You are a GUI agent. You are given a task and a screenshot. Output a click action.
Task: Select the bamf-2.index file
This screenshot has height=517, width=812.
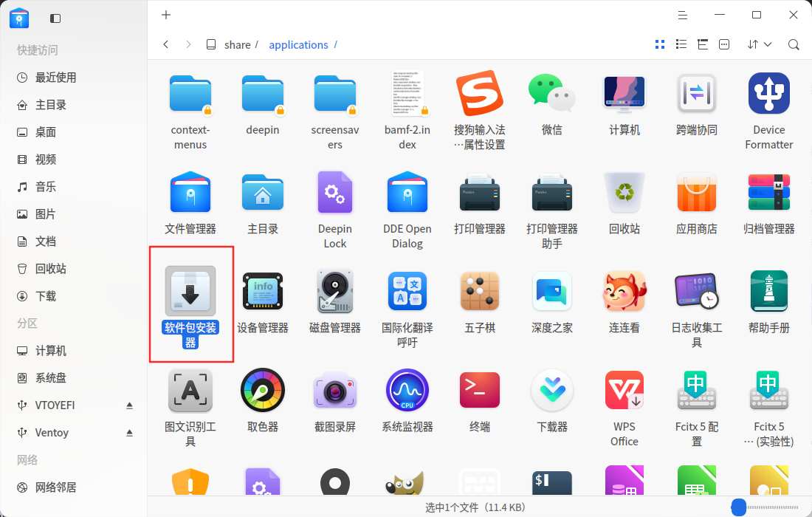click(x=407, y=94)
